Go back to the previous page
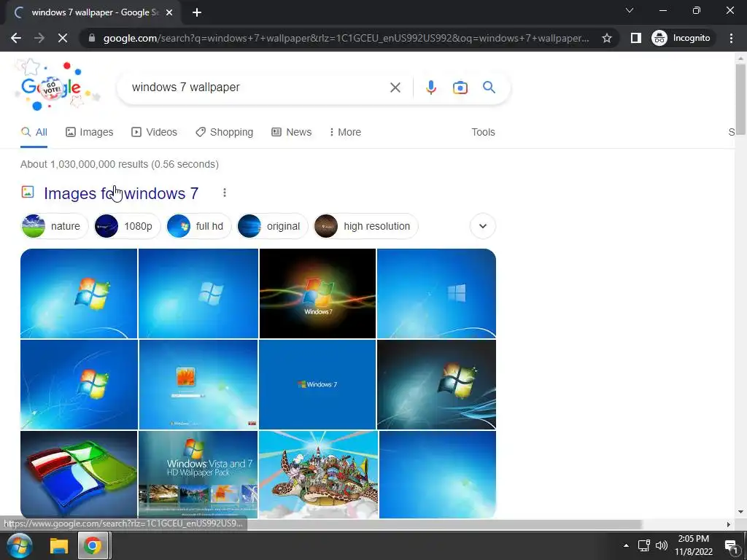This screenshot has width=747, height=560. 16,38
